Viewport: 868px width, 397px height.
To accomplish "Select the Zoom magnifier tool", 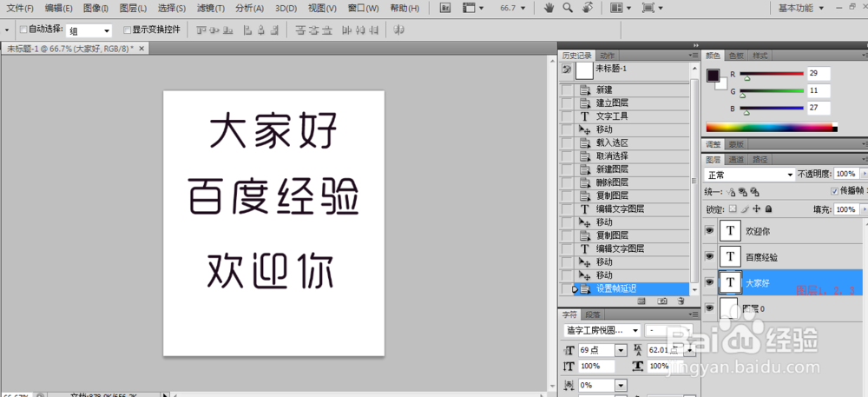I will coord(568,8).
